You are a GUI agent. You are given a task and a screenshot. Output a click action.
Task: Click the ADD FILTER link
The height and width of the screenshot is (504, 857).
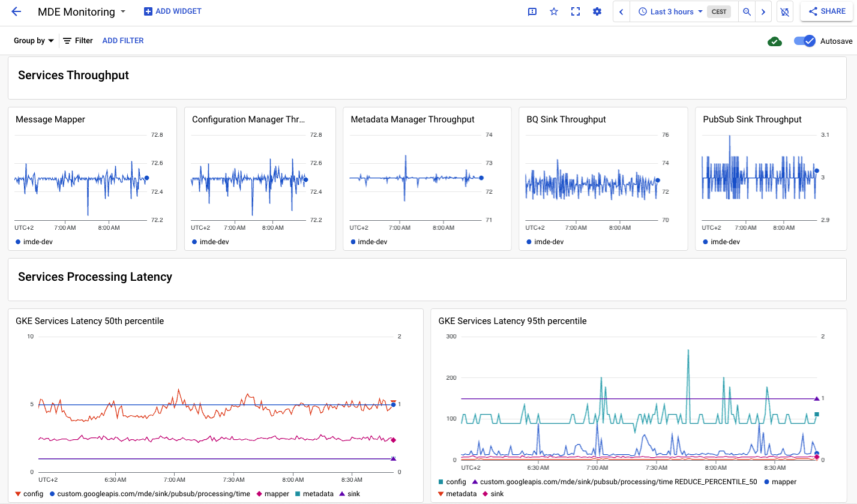click(122, 40)
